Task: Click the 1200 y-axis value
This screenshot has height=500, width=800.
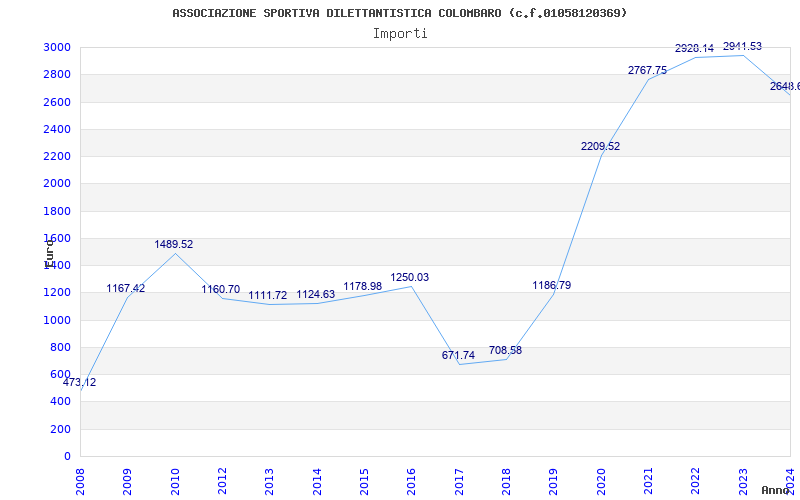Action: [57, 293]
